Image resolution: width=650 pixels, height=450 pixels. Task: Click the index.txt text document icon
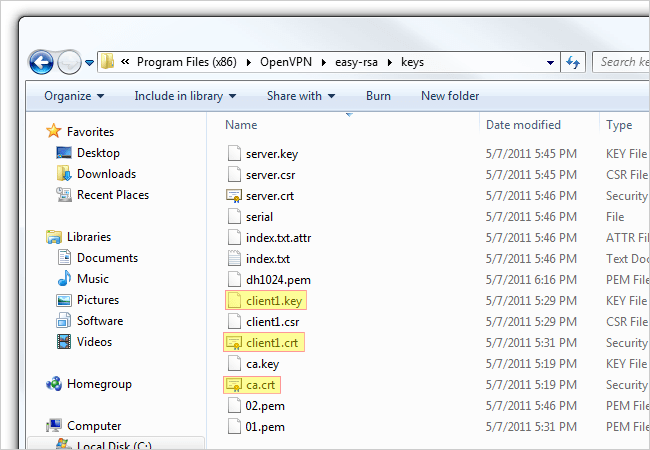(x=234, y=258)
